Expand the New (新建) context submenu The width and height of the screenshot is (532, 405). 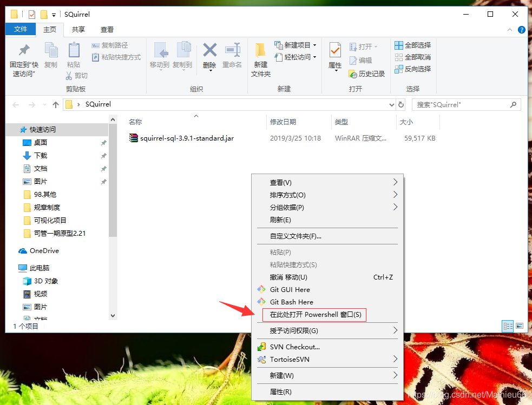tap(327, 375)
